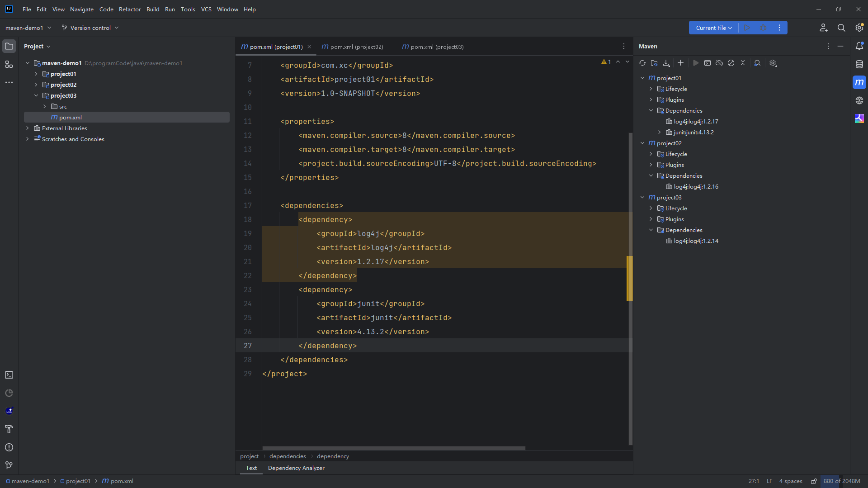Add Maven project with plus icon
This screenshot has width=868, height=488.
(x=680, y=63)
